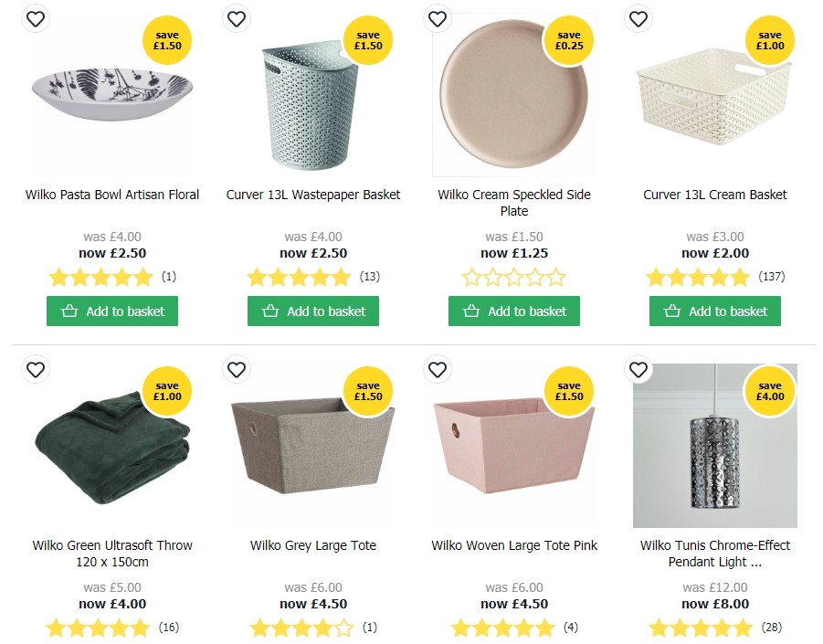Add the Wilko Pasta Bowl Artisan Floral to basket
Viewport: 823px width, 644px height.
click(x=111, y=311)
